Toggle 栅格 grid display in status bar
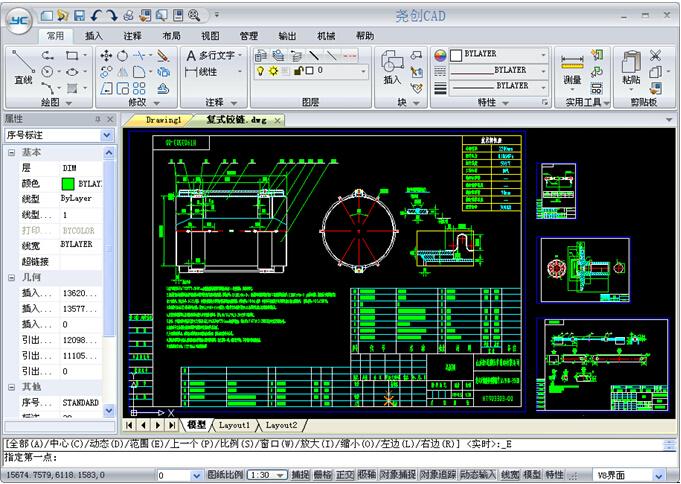 [322, 475]
